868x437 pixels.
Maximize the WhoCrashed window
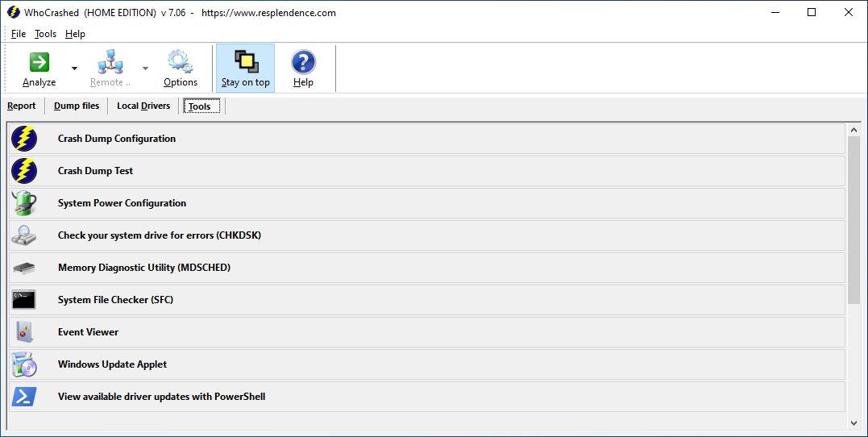812,12
